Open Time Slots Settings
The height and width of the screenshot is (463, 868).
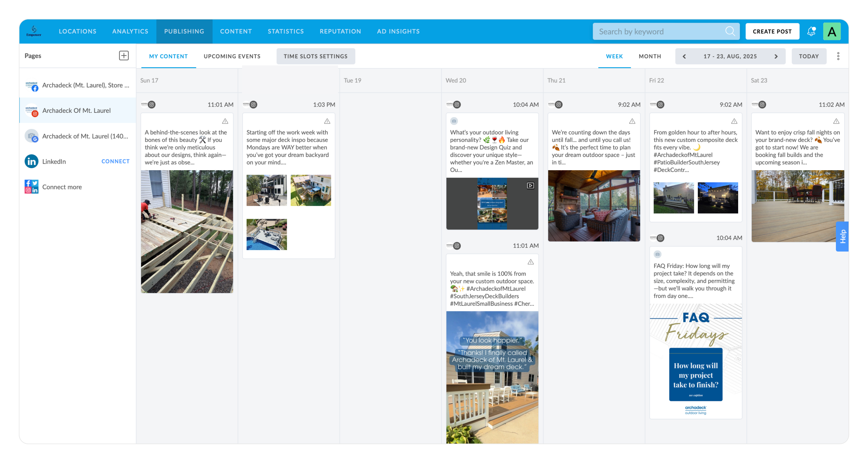coord(315,56)
